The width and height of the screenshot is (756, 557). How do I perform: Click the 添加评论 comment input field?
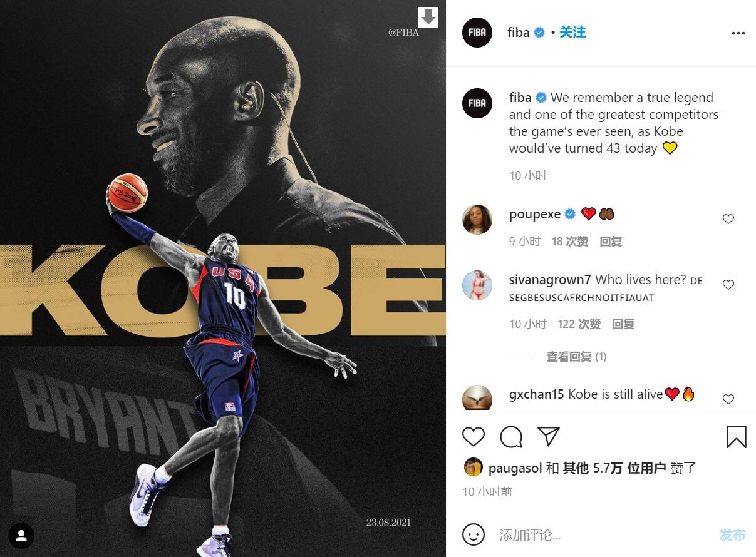click(601, 535)
